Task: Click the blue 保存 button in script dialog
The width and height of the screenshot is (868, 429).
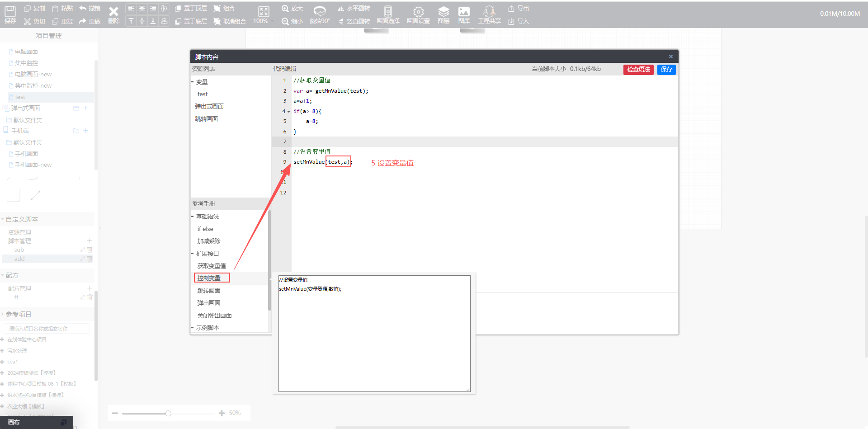Action: click(x=666, y=70)
